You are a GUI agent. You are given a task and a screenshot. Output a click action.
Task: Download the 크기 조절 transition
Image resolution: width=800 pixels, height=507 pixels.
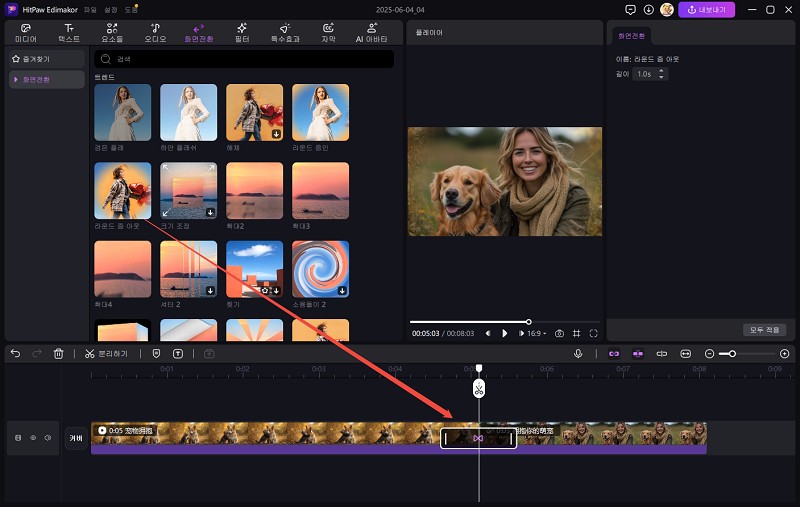pyautogui.click(x=210, y=212)
